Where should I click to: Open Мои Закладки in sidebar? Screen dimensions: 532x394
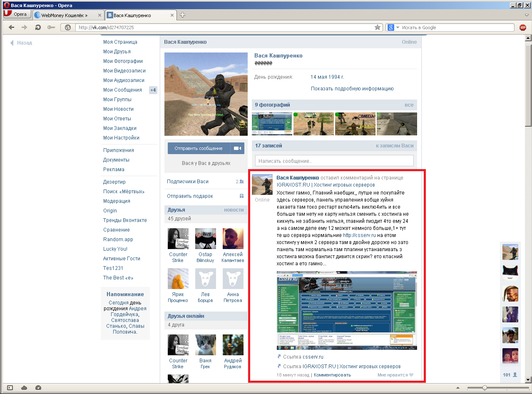click(x=120, y=128)
